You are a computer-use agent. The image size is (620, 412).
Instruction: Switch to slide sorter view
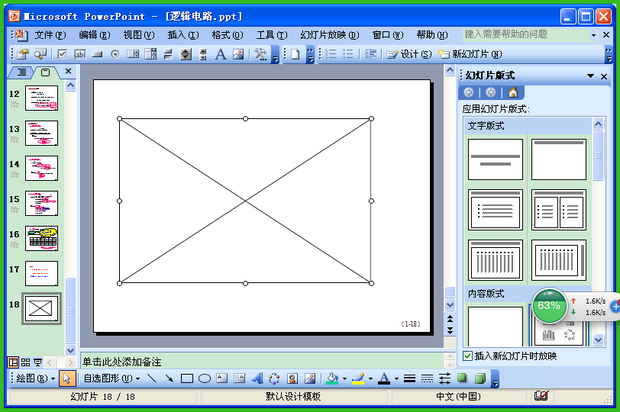click(26, 361)
